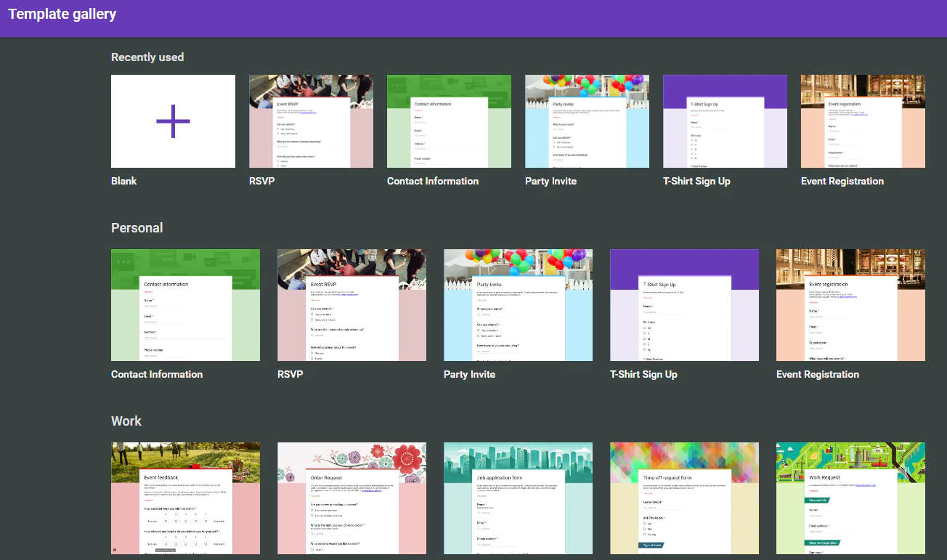Choose the Time off request template
This screenshot has height=560, width=947.
click(x=684, y=498)
